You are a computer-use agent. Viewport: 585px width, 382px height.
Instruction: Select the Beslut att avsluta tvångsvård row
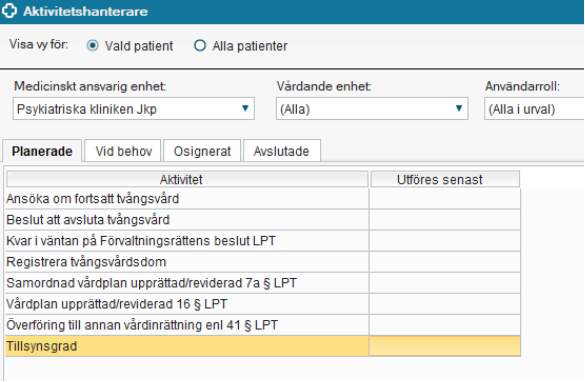(263, 220)
